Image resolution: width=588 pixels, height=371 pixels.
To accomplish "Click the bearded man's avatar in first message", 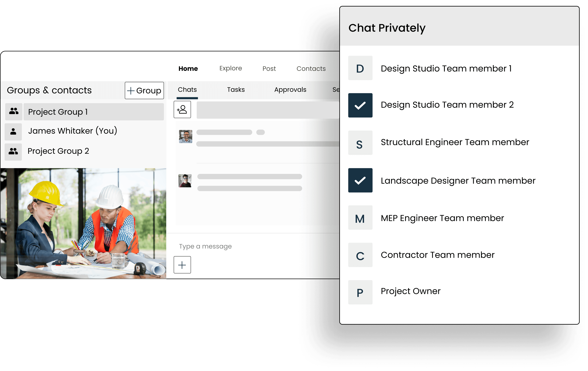I will click(186, 136).
